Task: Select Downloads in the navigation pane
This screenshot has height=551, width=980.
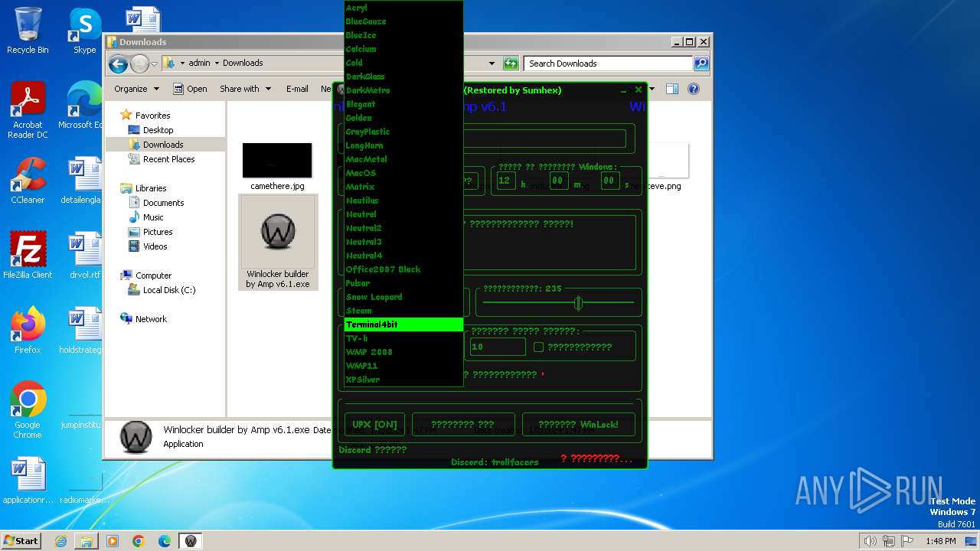Action: click(163, 145)
